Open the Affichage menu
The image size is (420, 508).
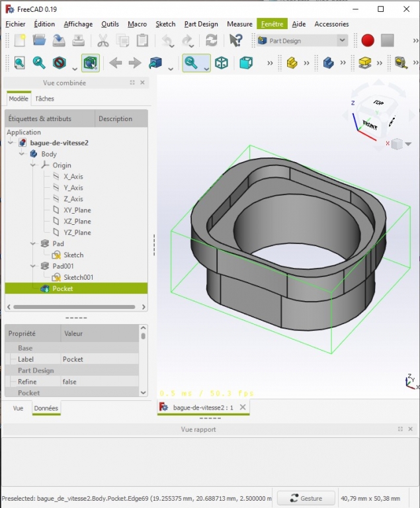pos(78,24)
